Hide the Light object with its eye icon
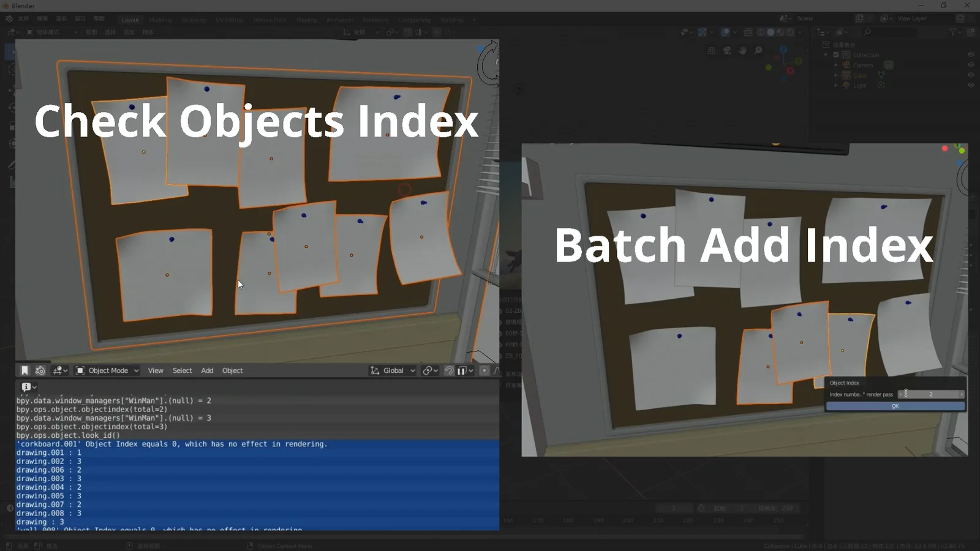Viewport: 980px width, 551px height. tap(971, 86)
